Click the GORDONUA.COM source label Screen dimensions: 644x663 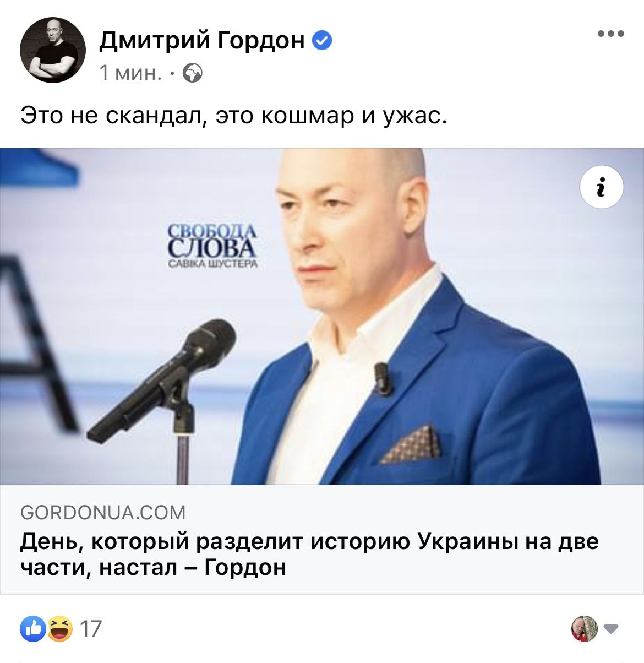103,513
